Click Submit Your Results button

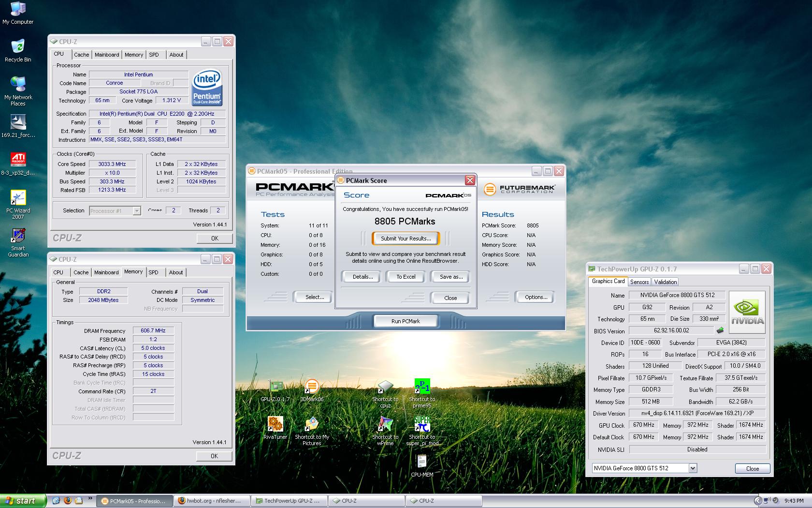(406, 239)
